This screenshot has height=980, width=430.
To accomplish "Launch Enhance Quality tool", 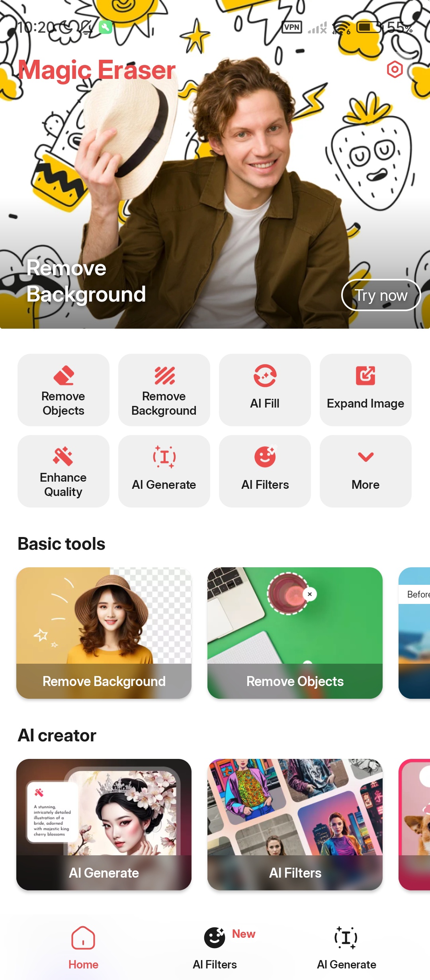I will [x=63, y=471].
